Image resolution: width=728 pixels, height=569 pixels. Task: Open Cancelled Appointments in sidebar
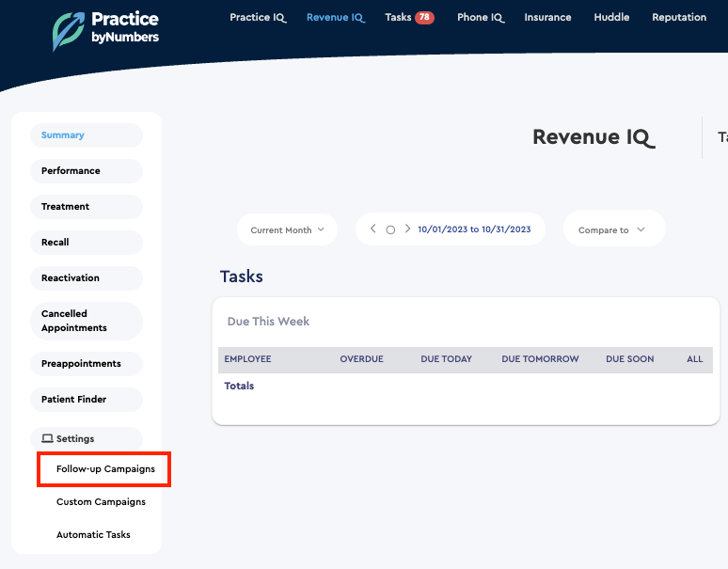pyautogui.click(x=74, y=321)
